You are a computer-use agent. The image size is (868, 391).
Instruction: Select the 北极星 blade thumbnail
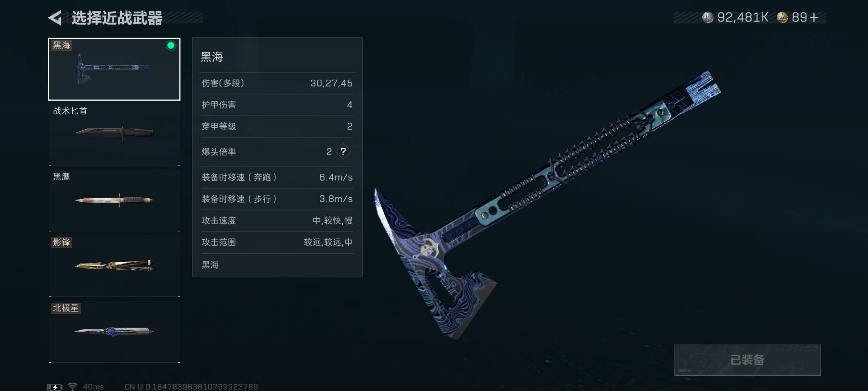coord(114,331)
